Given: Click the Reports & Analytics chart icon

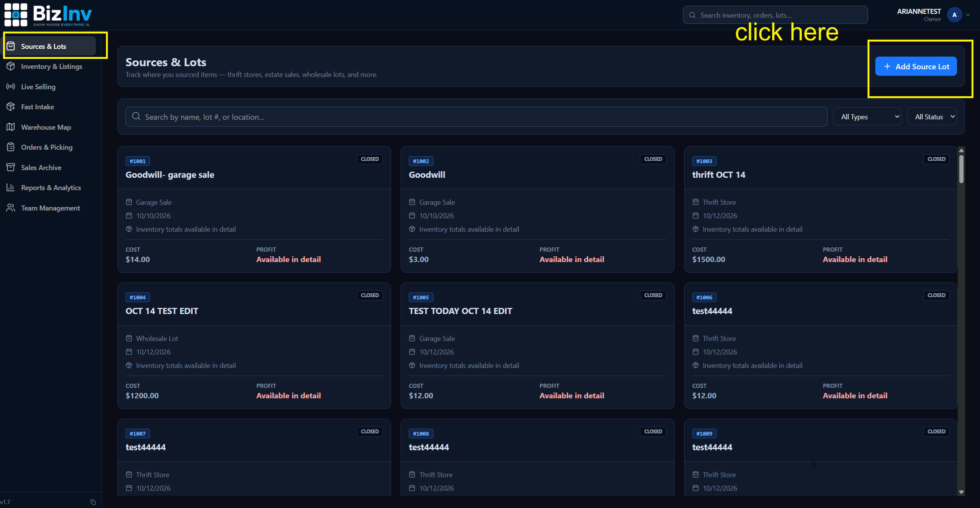Looking at the screenshot, I should coord(11,187).
